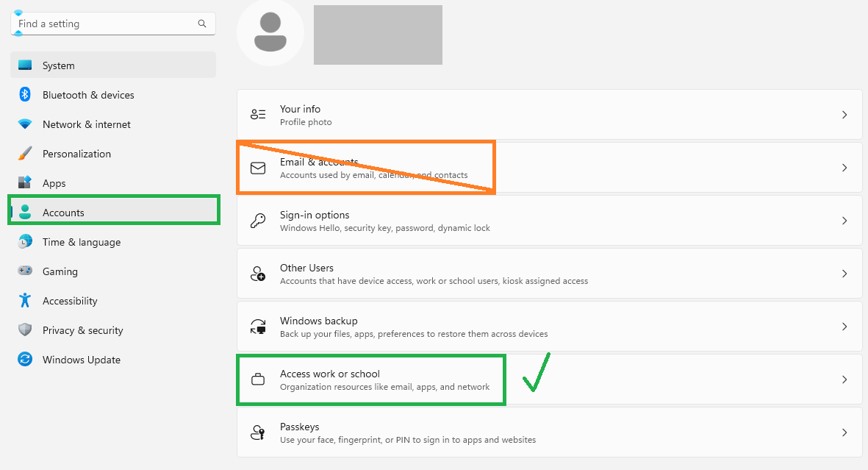The width and height of the screenshot is (868, 470).
Task: Click the Accessibility figure icon
Action: pos(25,300)
